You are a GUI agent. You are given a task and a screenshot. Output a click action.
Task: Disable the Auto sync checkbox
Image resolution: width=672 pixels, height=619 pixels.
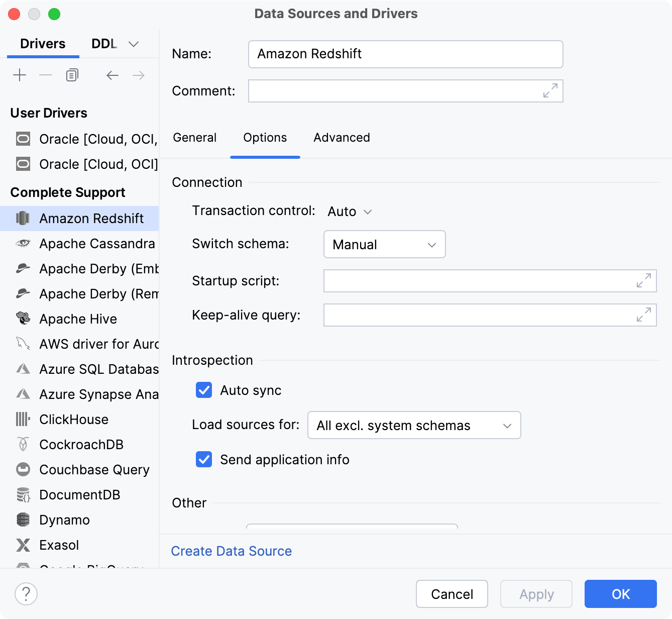(203, 390)
